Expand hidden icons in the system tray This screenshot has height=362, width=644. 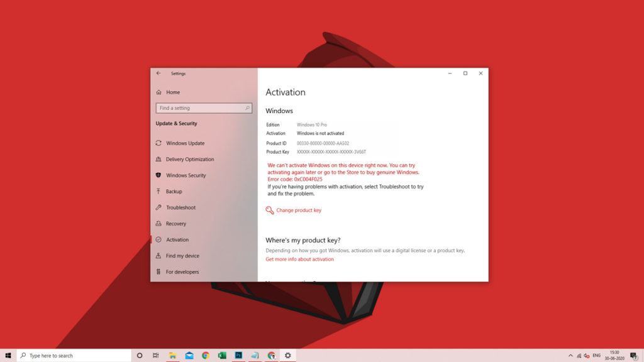(570, 355)
